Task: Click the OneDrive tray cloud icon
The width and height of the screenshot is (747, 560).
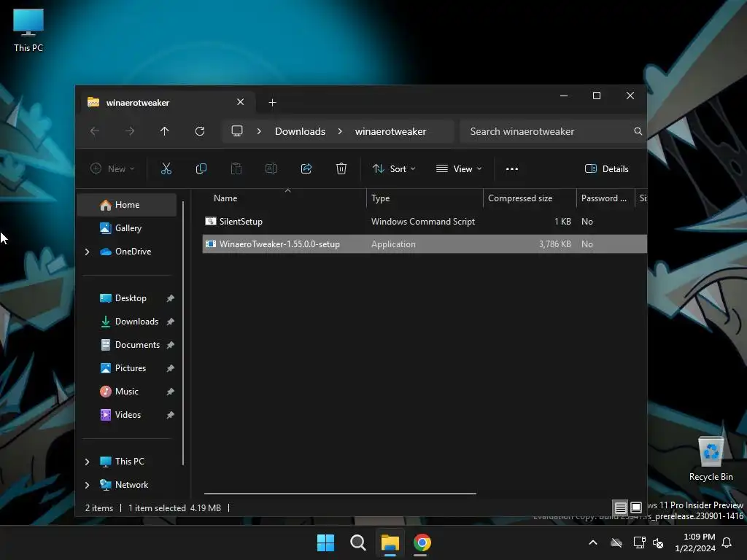Action: (616, 542)
